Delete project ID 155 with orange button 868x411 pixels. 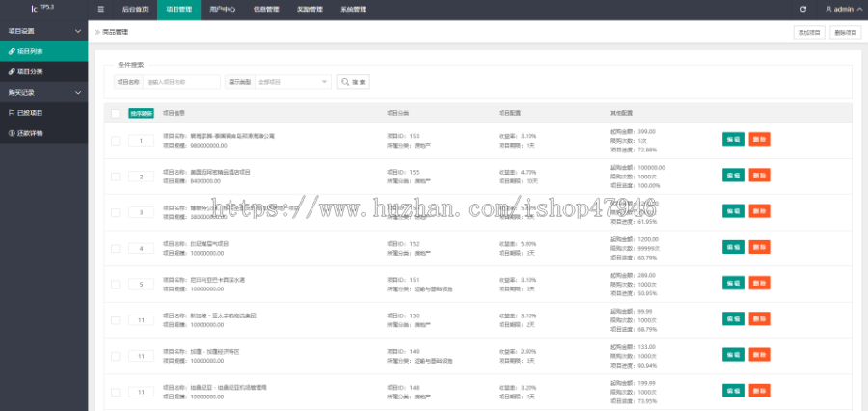click(x=760, y=175)
